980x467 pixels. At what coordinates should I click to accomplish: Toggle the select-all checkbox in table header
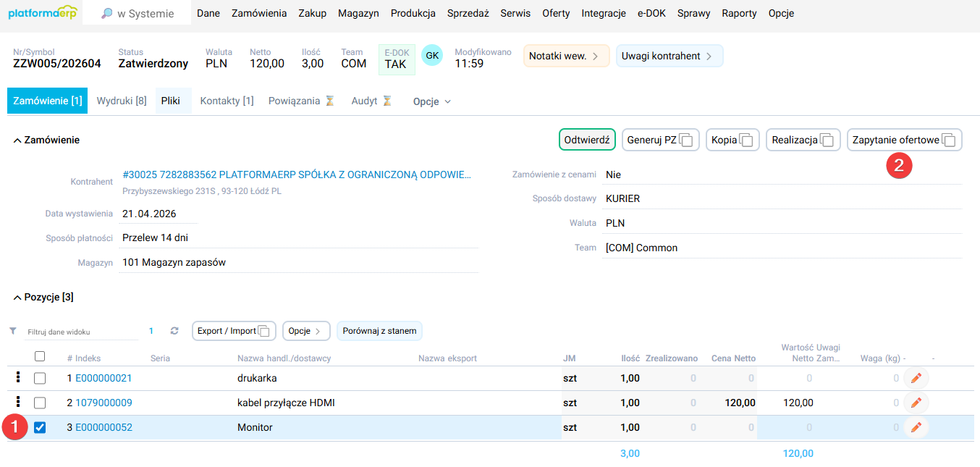click(x=40, y=356)
